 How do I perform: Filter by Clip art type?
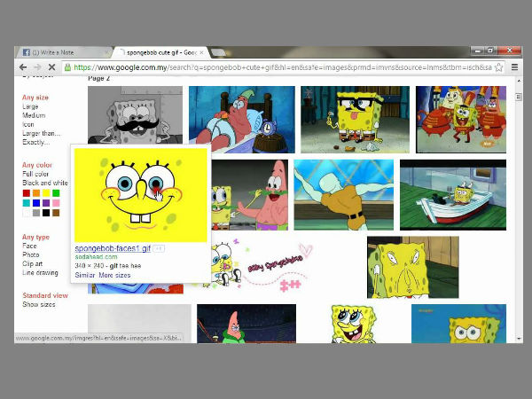(x=35, y=263)
